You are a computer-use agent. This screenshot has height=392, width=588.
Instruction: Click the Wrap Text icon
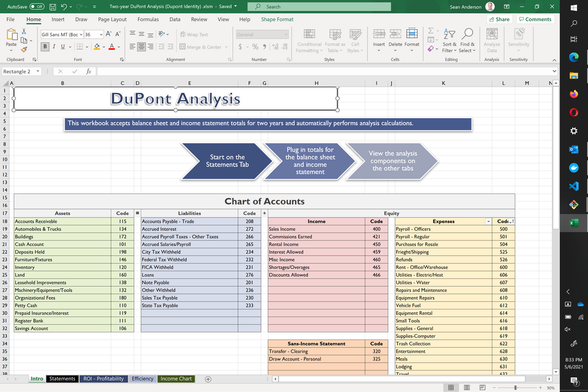tap(193, 34)
